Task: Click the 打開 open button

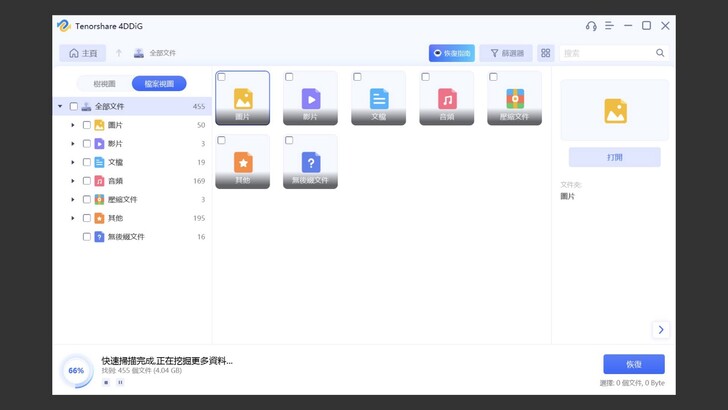Action: coord(615,157)
